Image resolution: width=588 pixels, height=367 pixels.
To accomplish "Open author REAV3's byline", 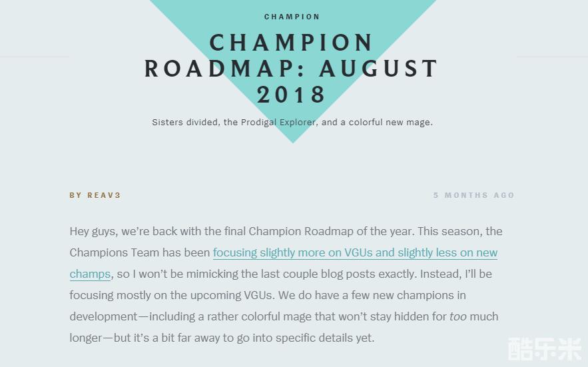I will pos(95,195).
